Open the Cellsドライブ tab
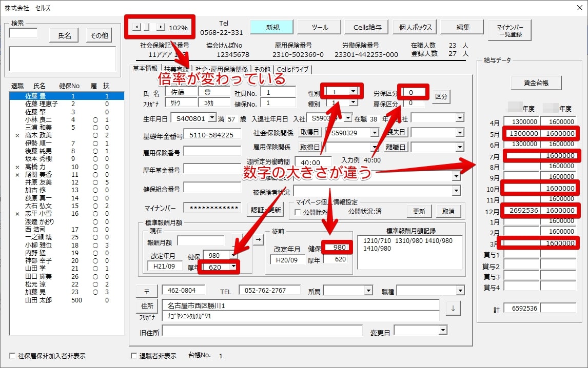Viewport: 588px width, 368px height. pyautogui.click(x=292, y=69)
